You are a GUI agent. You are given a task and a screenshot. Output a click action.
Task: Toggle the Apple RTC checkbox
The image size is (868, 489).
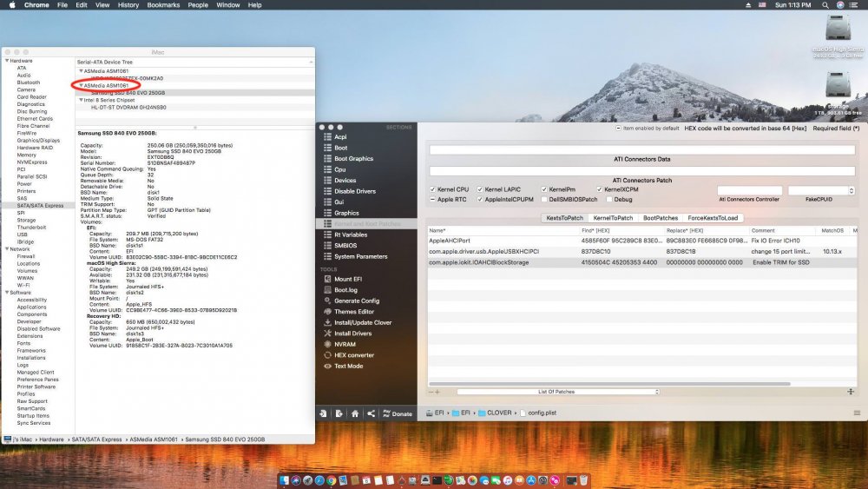(432, 200)
